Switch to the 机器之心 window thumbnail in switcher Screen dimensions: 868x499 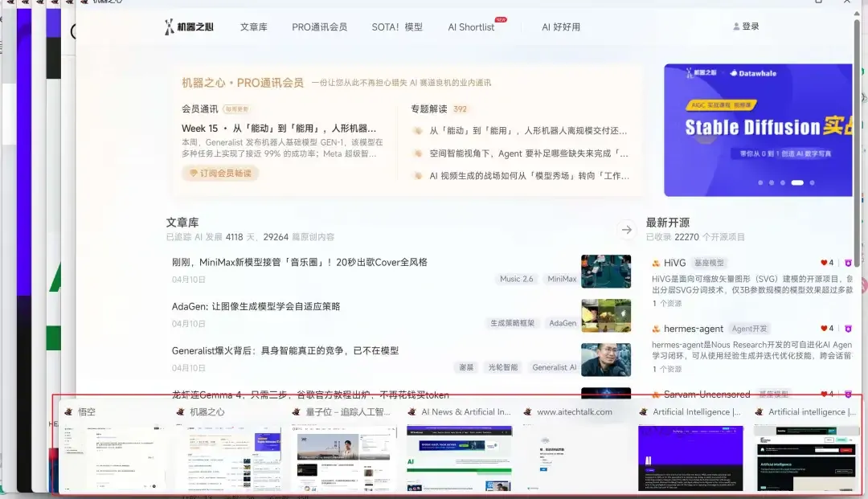(228, 458)
